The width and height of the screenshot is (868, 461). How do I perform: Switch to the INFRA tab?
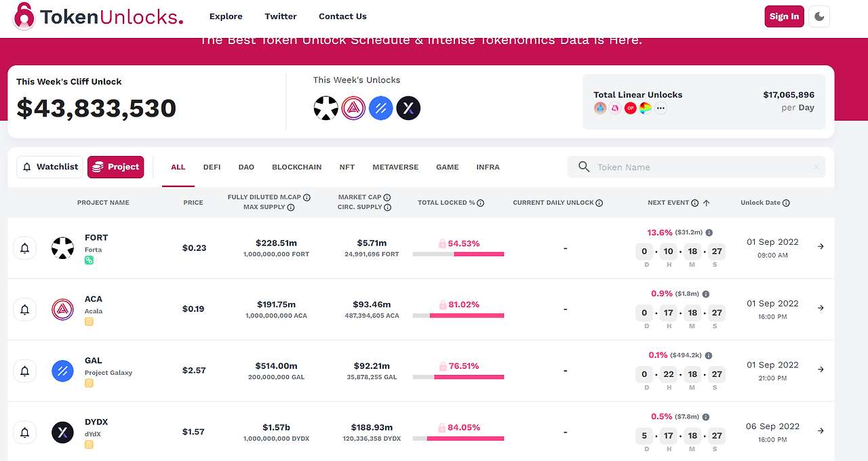(x=488, y=167)
